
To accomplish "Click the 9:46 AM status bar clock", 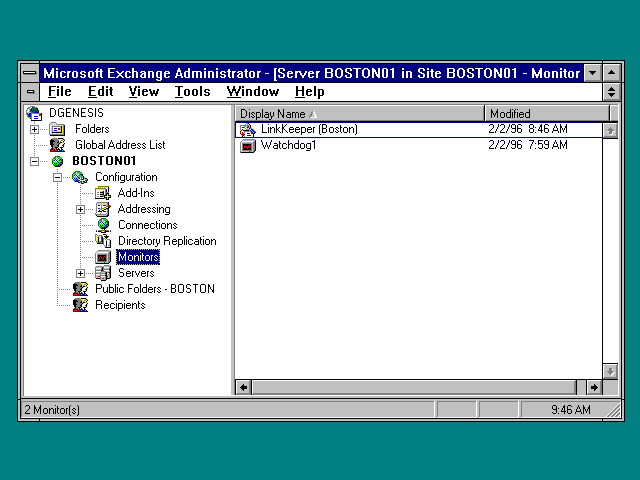I will 571,410.
